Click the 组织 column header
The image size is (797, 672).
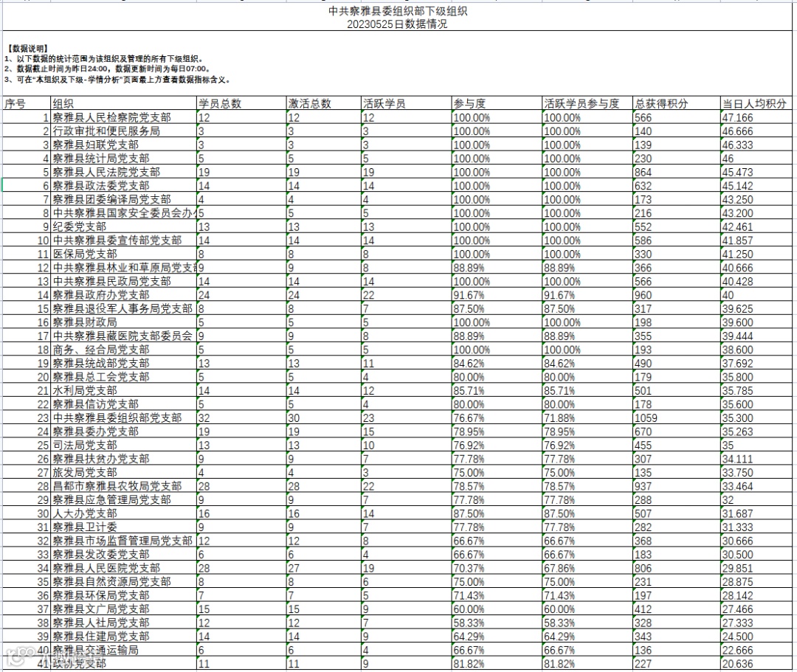coord(123,103)
